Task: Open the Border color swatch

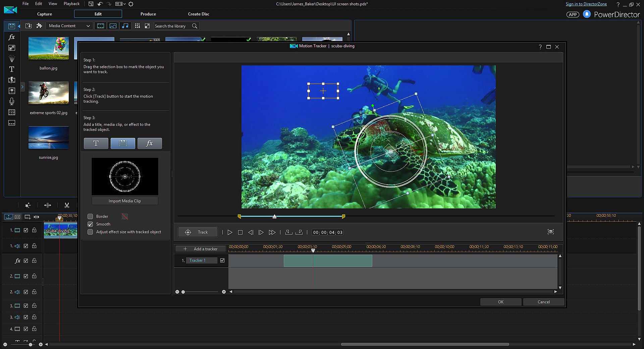Action: (x=125, y=216)
